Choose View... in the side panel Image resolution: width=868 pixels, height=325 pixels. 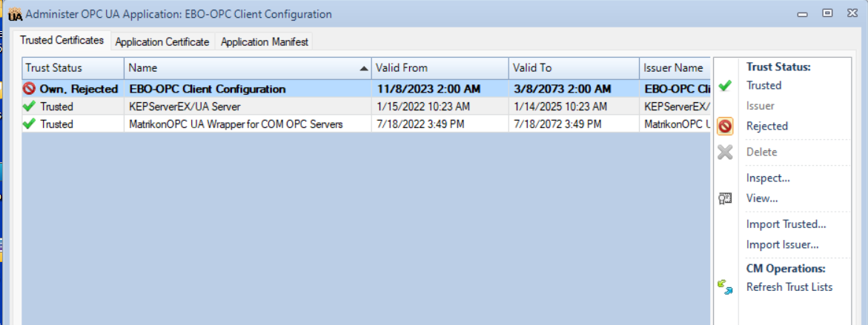[762, 198]
